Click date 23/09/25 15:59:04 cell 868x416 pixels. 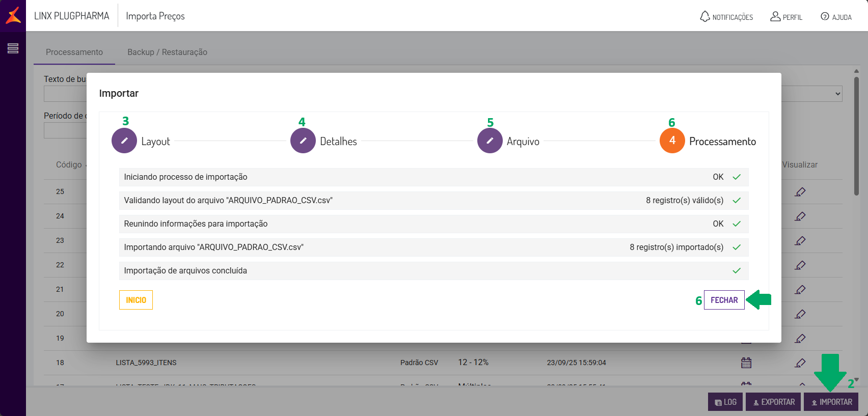(x=577, y=363)
